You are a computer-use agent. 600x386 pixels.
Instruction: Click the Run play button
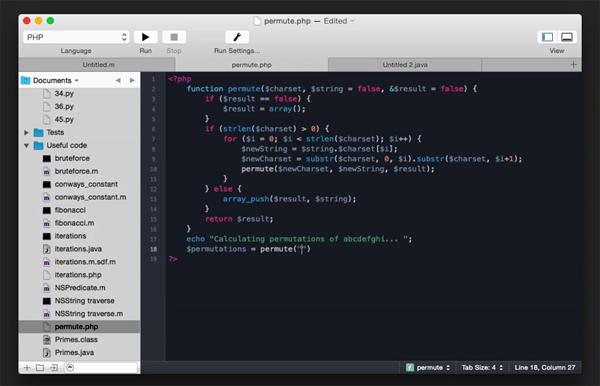(x=145, y=37)
